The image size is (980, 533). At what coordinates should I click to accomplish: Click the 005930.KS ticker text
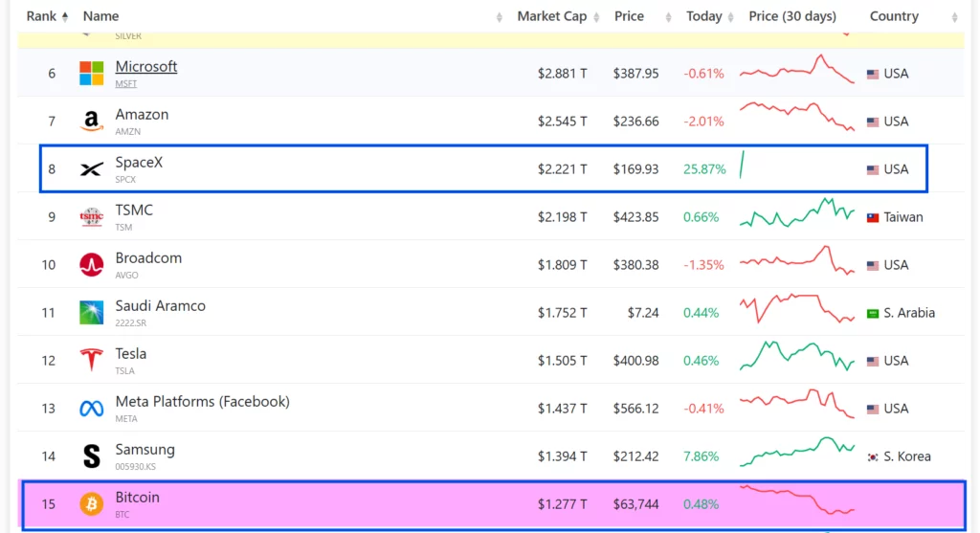[x=136, y=467]
